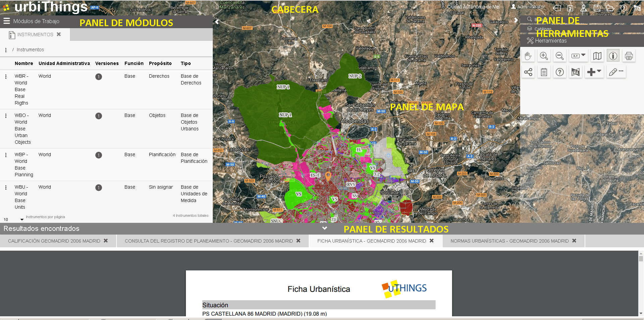Open row menu for WBR World Base Real Rigths

[6, 77]
